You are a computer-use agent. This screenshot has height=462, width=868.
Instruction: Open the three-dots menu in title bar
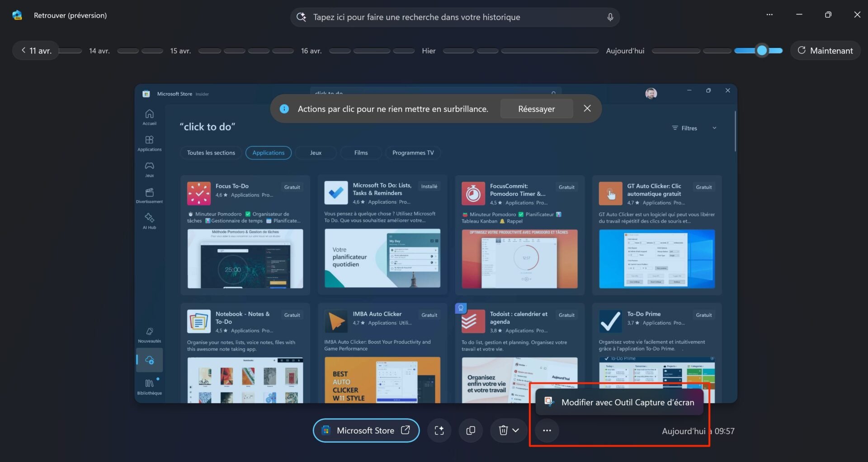click(x=769, y=14)
